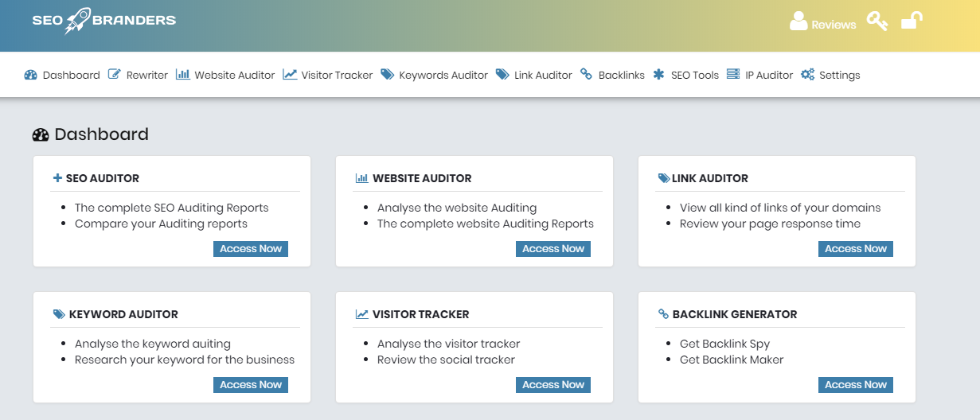980x420 pixels.
Task: Click the Keywords Auditor tag nav icon
Action: click(x=388, y=75)
